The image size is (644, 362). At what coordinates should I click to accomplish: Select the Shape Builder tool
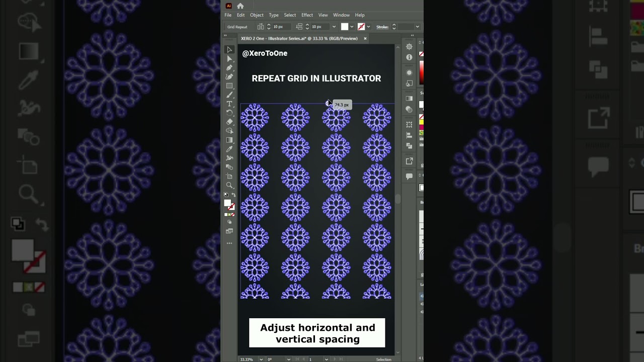(229, 131)
